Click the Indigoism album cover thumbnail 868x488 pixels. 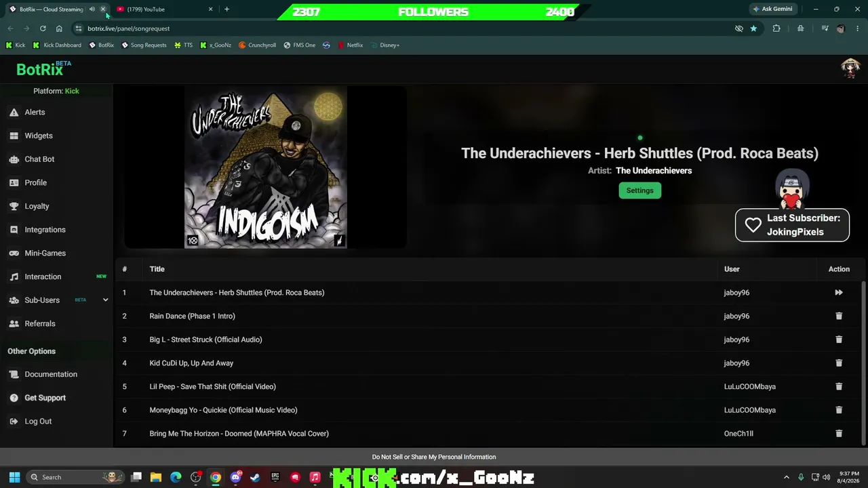pos(266,167)
